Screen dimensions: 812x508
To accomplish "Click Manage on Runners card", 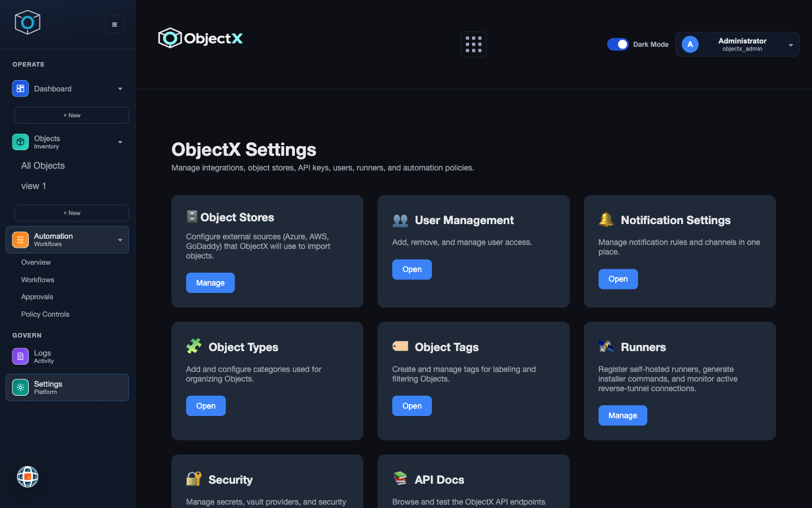I will [x=623, y=415].
